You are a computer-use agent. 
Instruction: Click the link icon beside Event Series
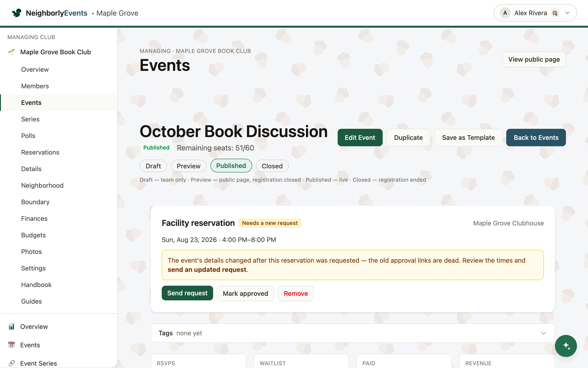click(11, 363)
